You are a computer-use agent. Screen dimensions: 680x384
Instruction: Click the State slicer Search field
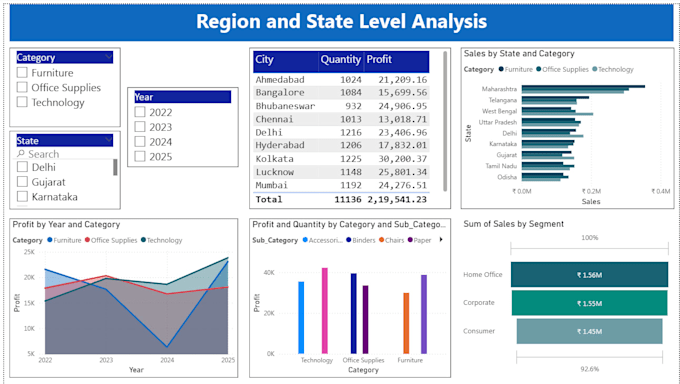coord(65,154)
